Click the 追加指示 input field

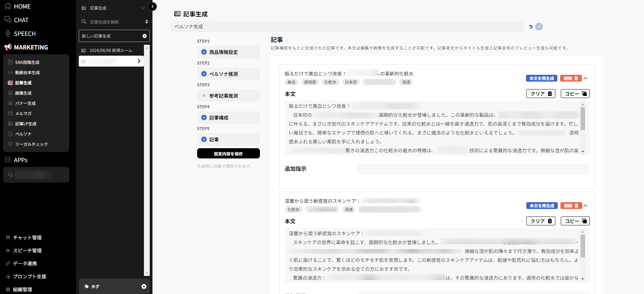[473, 169]
